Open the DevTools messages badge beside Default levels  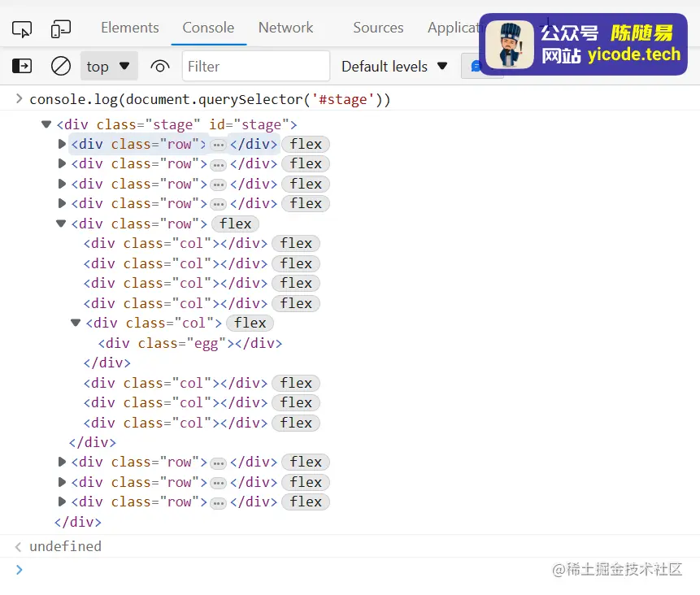pyautogui.click(x=478, y=66)
